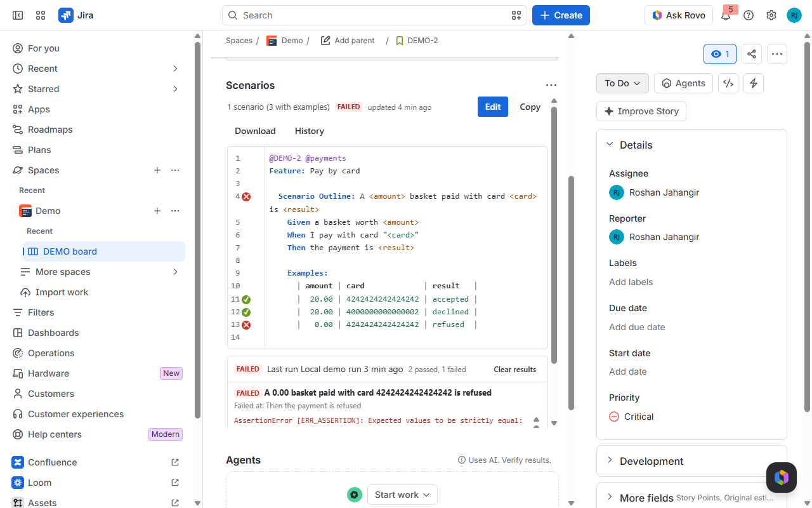
Task: Open the To Do status dropdown
Action: pyautogui.click(x=622, y=83)
